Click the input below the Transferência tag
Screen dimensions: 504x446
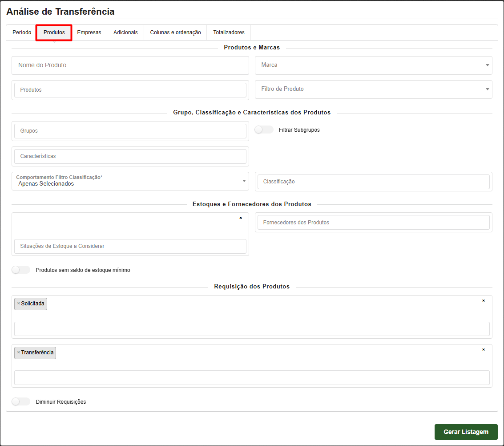coord(252,378)
